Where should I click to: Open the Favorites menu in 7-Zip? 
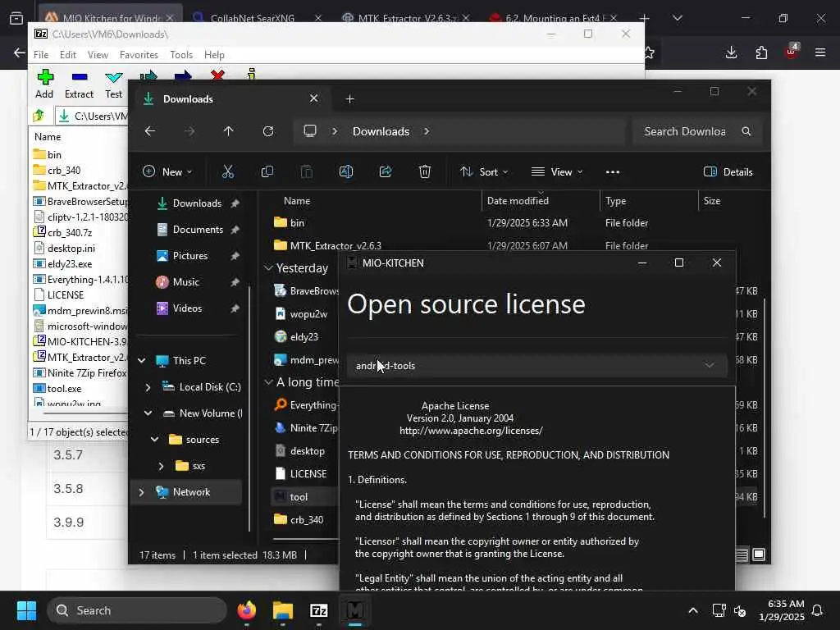click(x=139, y=55)
